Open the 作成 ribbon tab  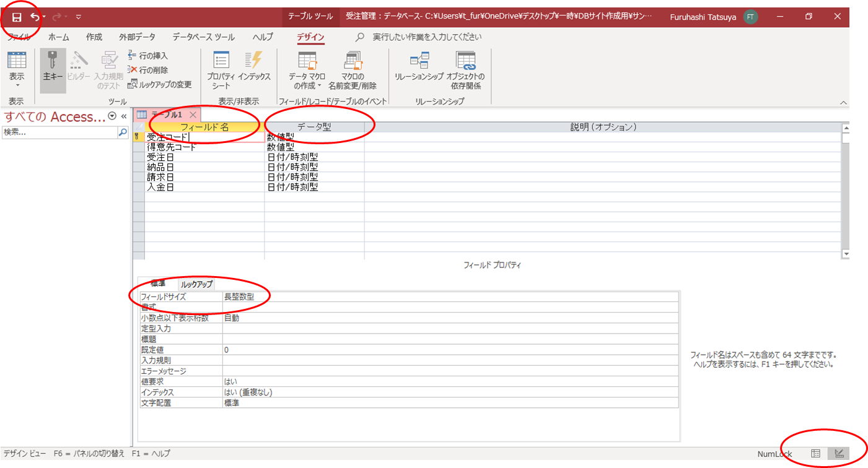(x=94, y=37)
